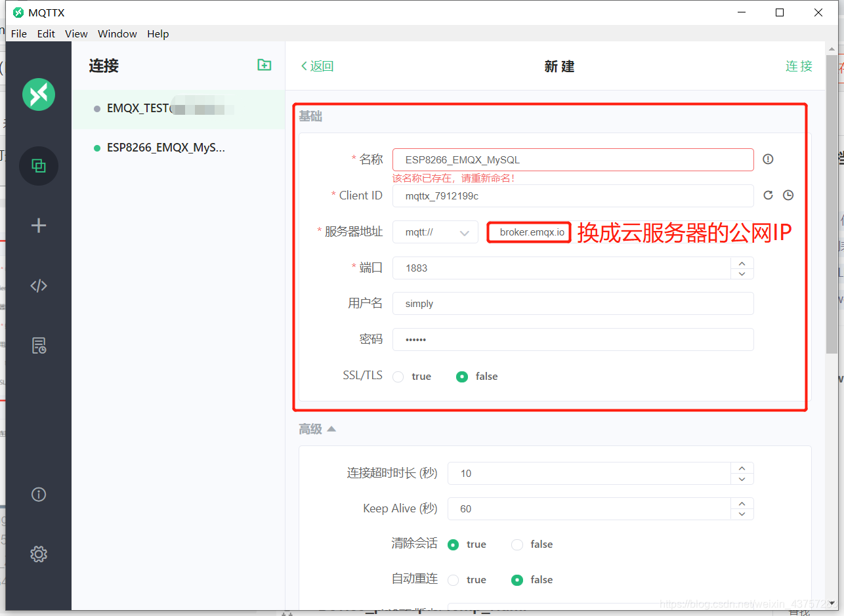Decrease the 端口 port value
The image size is (844, 616).
coord(742,274)
